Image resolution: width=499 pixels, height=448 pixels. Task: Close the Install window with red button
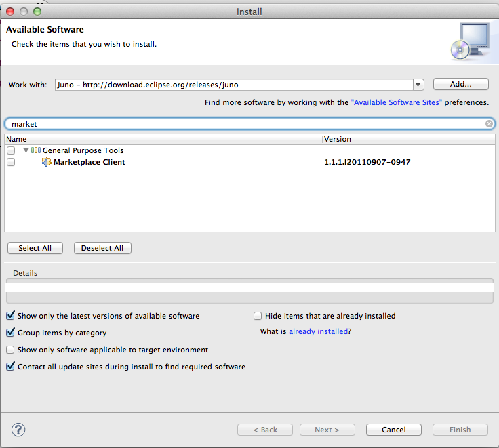point(10,12)
